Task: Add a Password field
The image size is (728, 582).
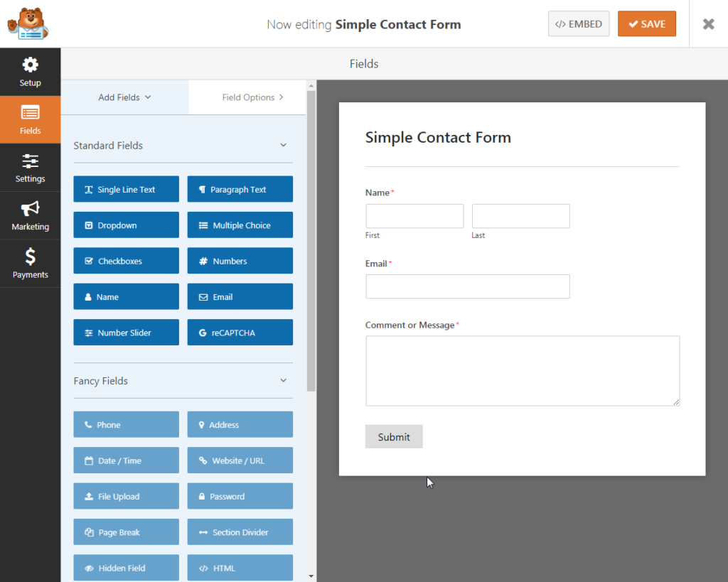Action: [x=240, y=496]
